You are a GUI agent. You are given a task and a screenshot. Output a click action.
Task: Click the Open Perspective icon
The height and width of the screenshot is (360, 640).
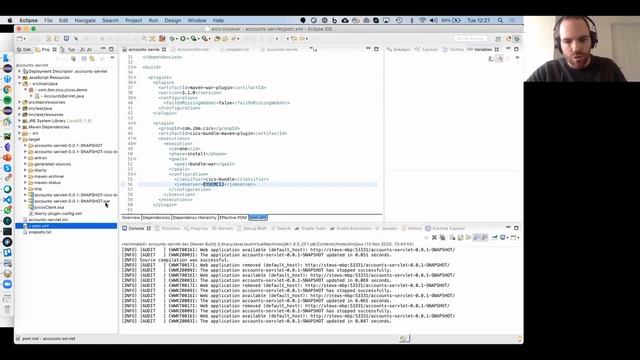coord(498,39)
